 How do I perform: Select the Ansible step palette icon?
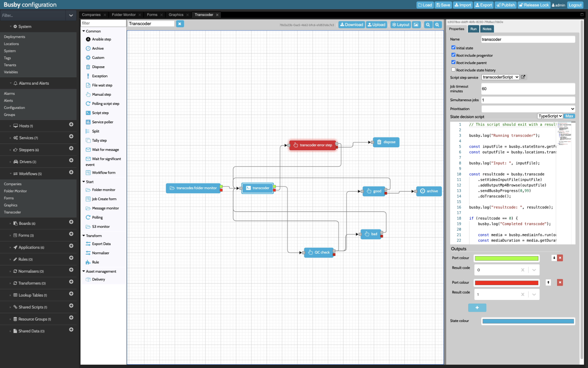click(88, 39)
